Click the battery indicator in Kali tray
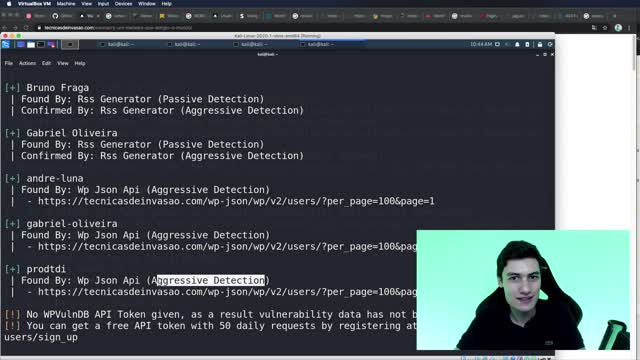Screen dimensions: 640x360 (527, 44)
